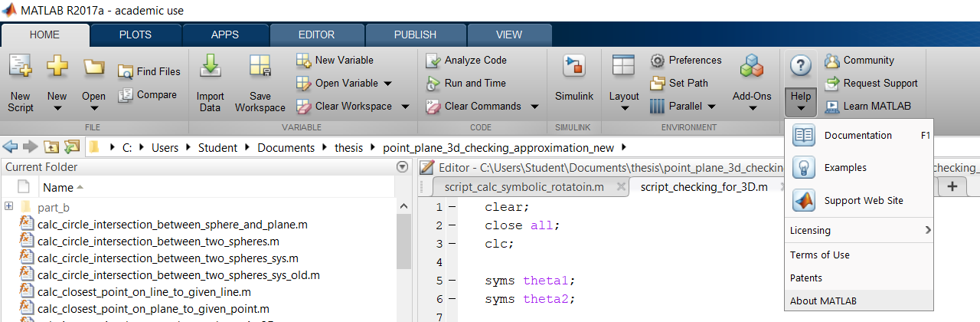The image size is (980, 322).
Task: Open Current Folder panel actions menu
Action: point(402,167)
